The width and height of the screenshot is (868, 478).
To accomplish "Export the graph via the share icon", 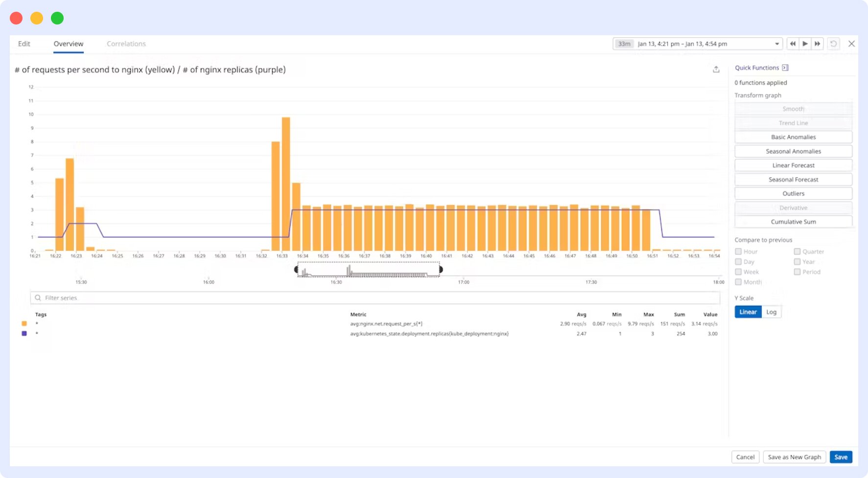I will pos(716,69).
